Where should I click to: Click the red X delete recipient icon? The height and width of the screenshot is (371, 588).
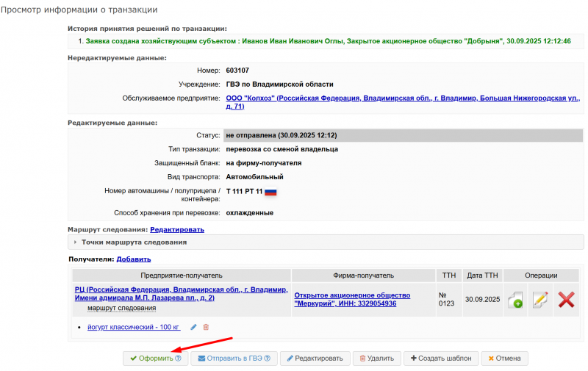[566, 300]
